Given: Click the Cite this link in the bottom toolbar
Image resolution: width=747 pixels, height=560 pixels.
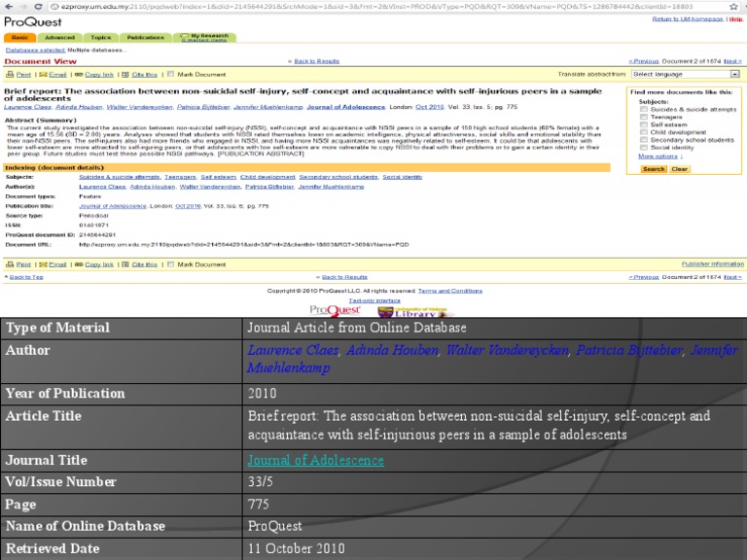Looking at the screenshot, I should click(144, 264).
